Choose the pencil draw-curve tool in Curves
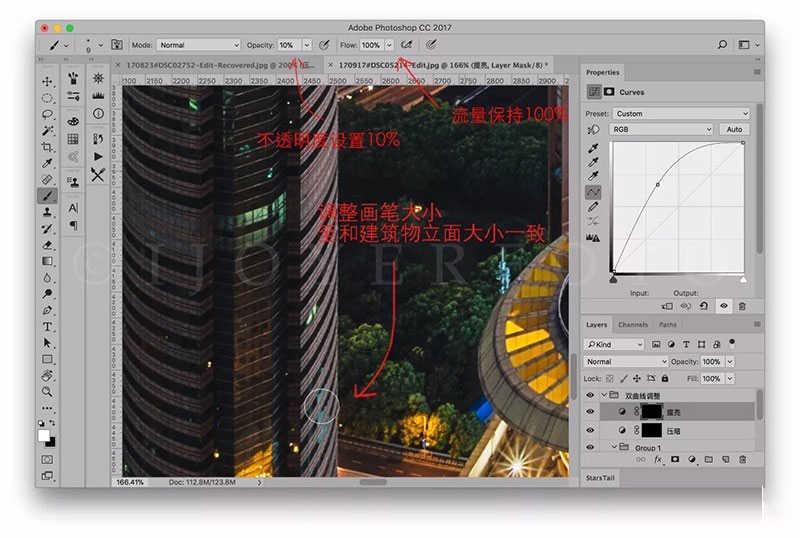The width and height of the screenshot is (800, 538). tap(593, 207)
